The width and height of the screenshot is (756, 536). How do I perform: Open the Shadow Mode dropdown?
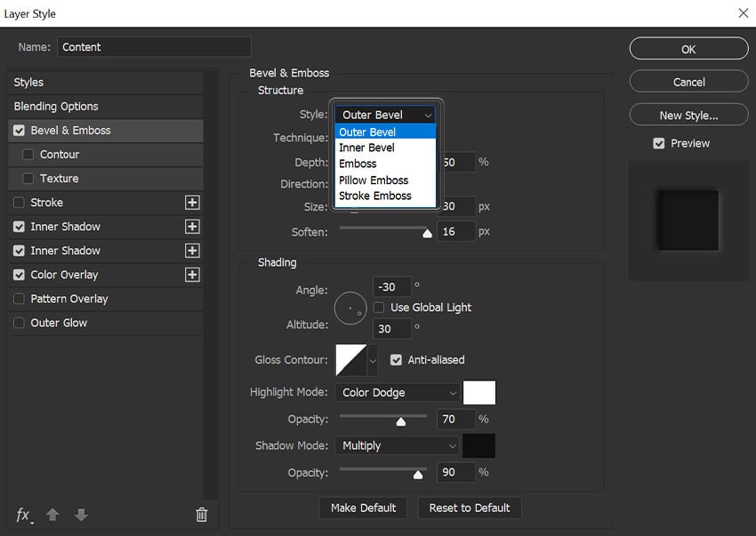click(397, 445)
